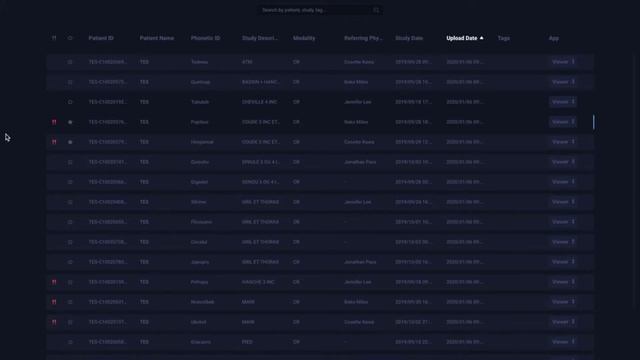
Task: Click the PIED description cell
Action: 247,342
